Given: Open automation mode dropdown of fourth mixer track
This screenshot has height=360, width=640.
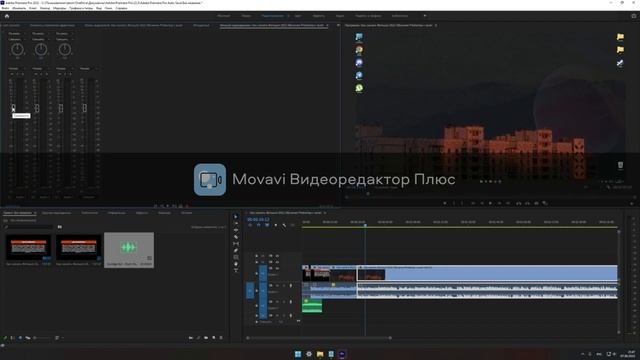Looking at the screenshot, I should [x=88, y=69].
